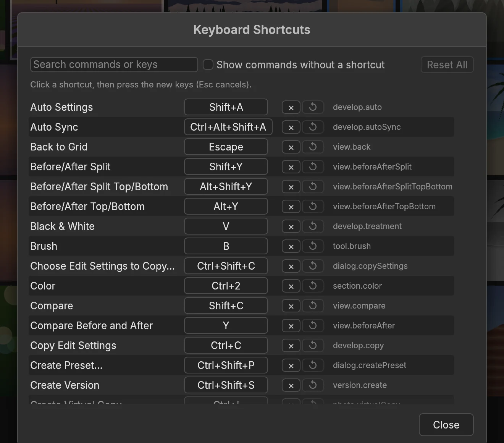Edit the Shift+C binding for Compare
Image resolution: width=504 pixels, height=443 pixels.
[226, 306]
